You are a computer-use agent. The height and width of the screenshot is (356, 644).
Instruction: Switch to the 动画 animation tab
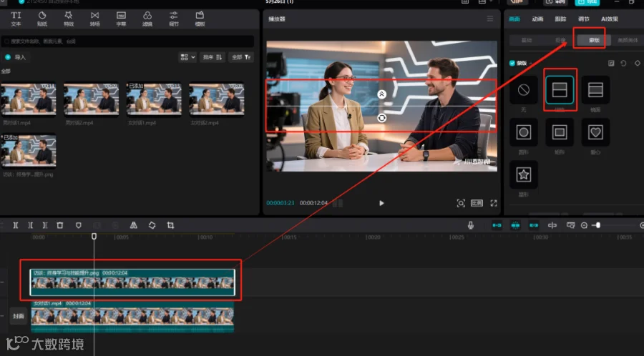click(x=537, y=19)
